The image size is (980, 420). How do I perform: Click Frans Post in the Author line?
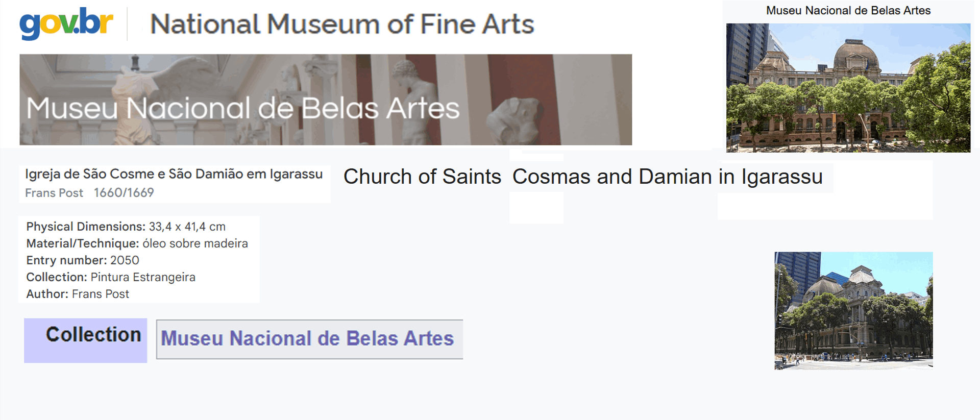pyautogui.click(x=101, y=294)
